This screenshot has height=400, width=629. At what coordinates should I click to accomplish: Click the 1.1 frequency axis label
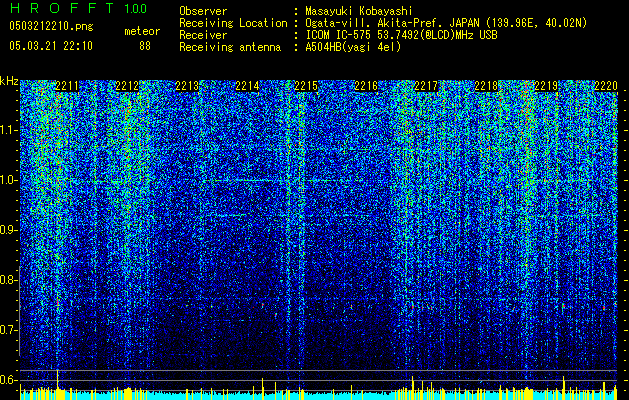tap(9, 130)
